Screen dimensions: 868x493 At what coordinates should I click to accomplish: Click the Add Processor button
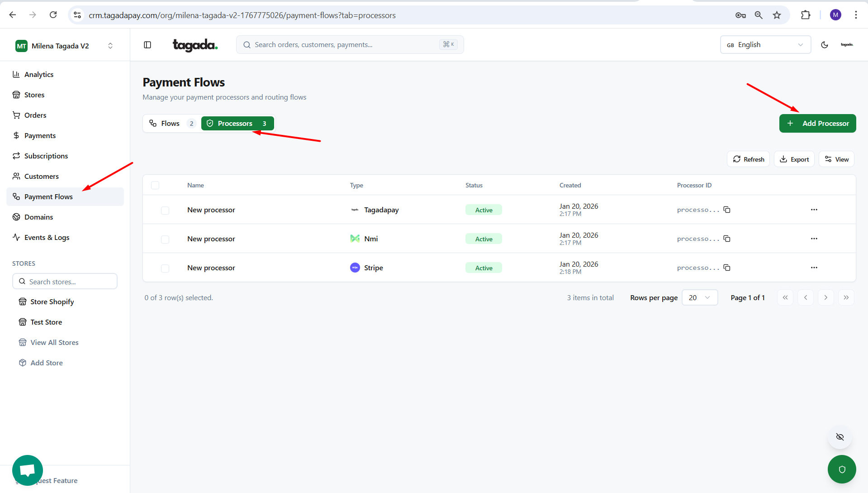click(817, 124)
